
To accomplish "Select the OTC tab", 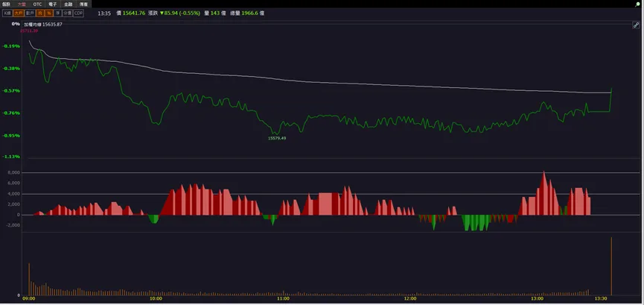I will [x=37, y=4].
